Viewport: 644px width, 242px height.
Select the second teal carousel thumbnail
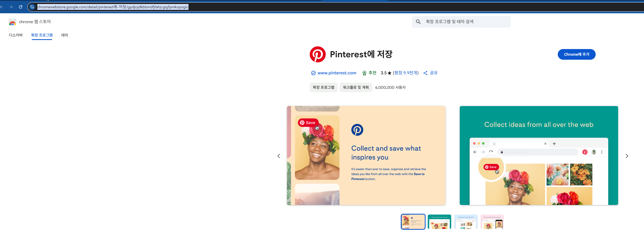coord(439,222)
